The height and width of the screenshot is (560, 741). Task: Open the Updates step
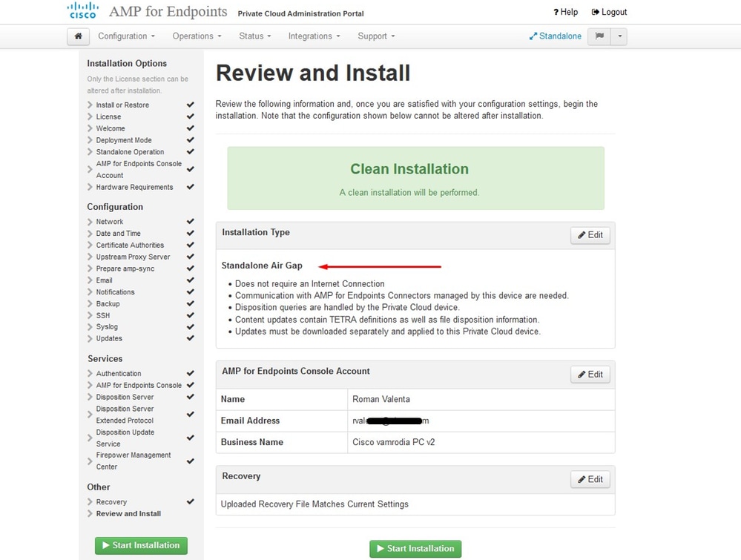[109, 338]
